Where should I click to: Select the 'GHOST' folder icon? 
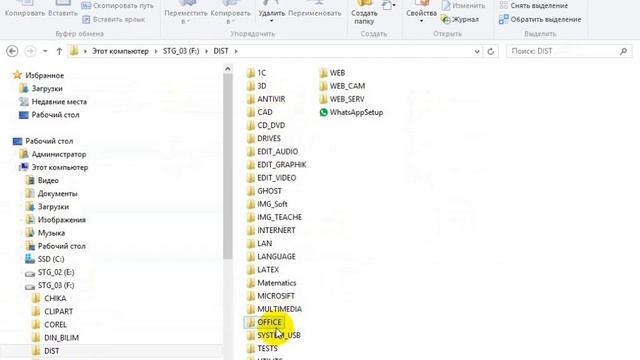(251, 191)
